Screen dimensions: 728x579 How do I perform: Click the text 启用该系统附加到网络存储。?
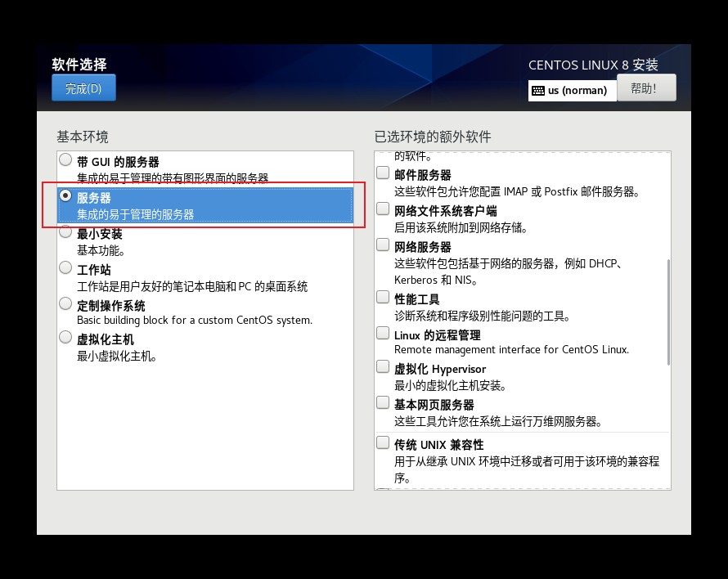click(461, 228)
